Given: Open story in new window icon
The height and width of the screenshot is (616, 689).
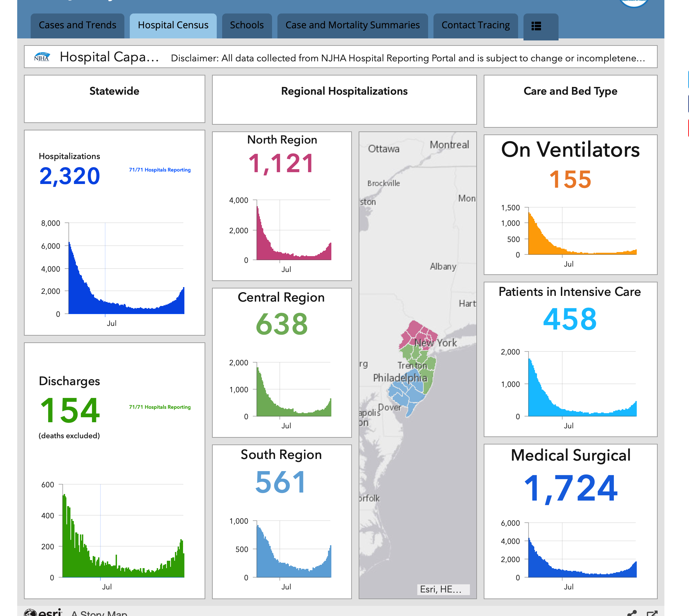Looking at the screenshot, I should click(652, 613).
